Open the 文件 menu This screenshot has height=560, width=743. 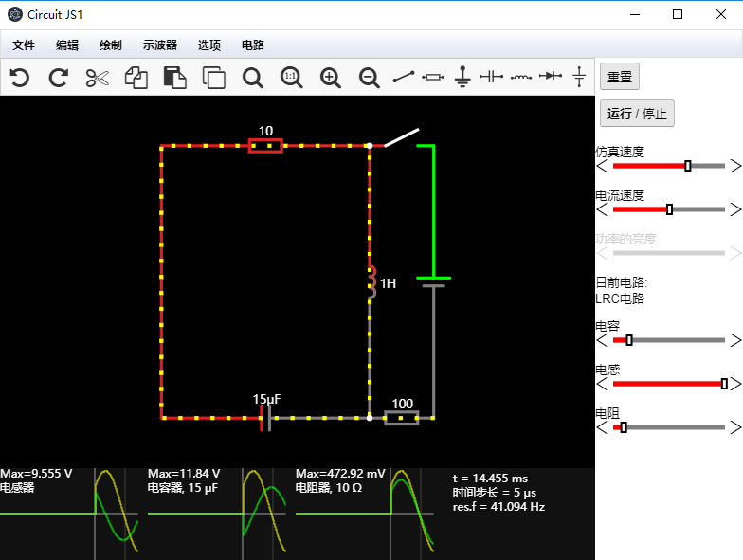(24, 45)
